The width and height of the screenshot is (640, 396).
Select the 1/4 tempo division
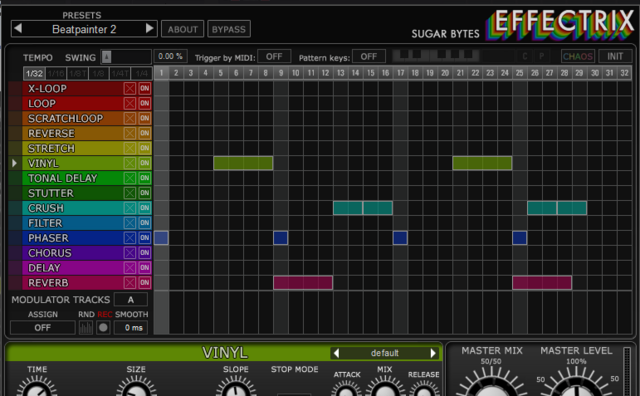[142, 73]
